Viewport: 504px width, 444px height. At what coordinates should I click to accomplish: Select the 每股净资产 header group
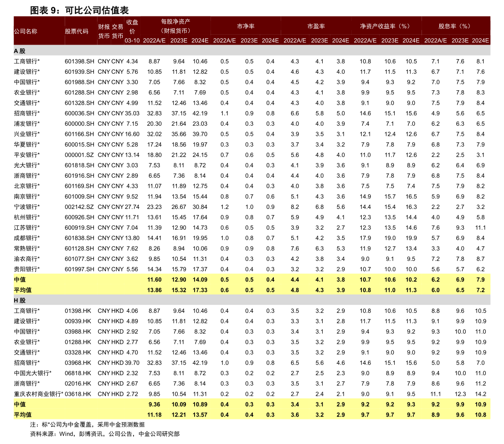(175, 26)
